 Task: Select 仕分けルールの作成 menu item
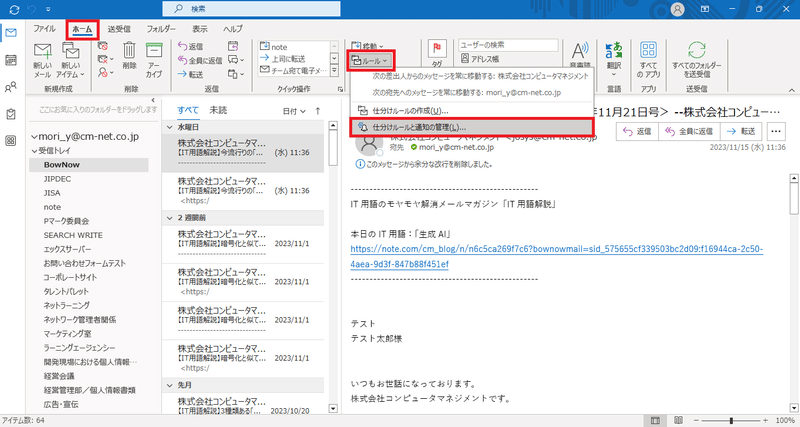tap(472, 111)
